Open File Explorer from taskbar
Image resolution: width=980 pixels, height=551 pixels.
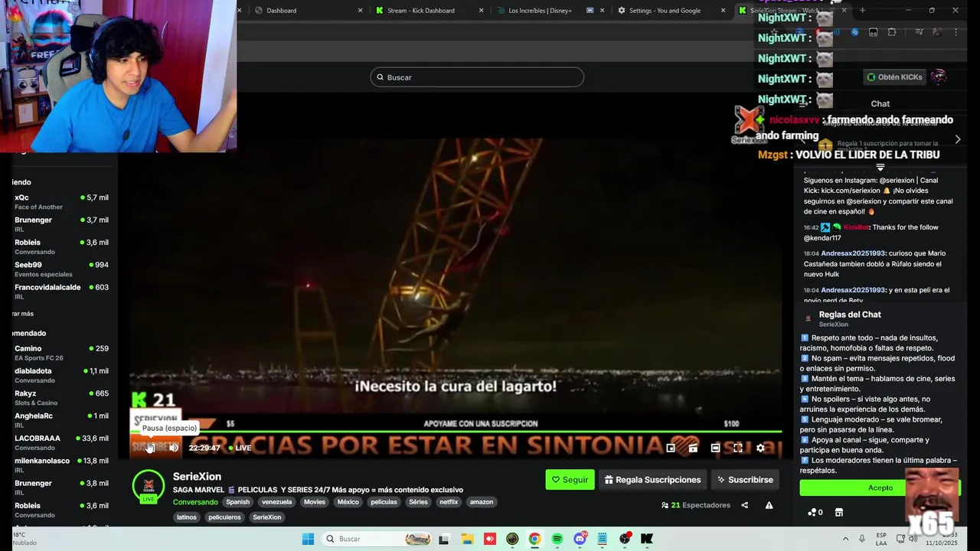point(467,539)
